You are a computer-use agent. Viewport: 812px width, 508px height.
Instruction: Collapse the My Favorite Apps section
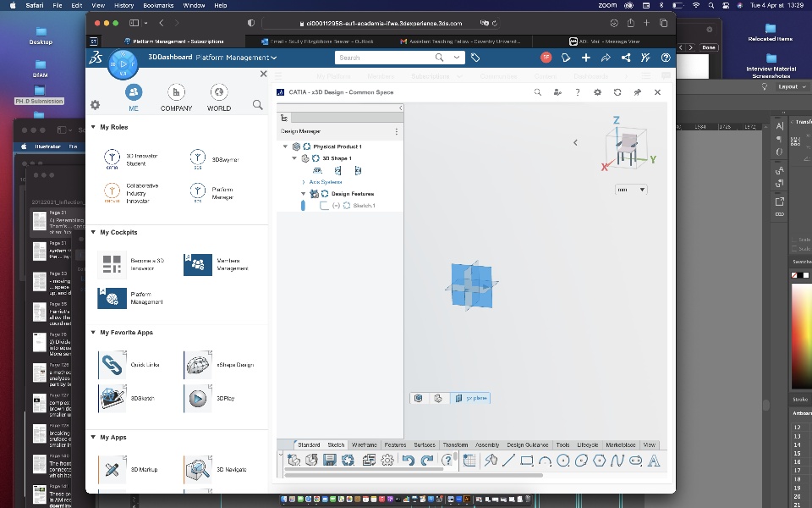point(93,332)
